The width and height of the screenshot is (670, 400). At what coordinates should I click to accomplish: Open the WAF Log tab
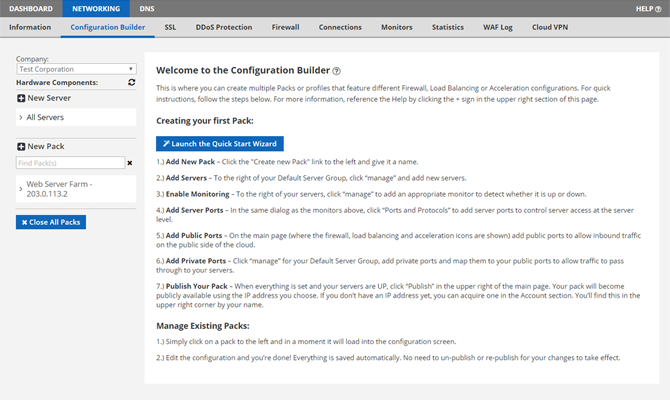498,27
